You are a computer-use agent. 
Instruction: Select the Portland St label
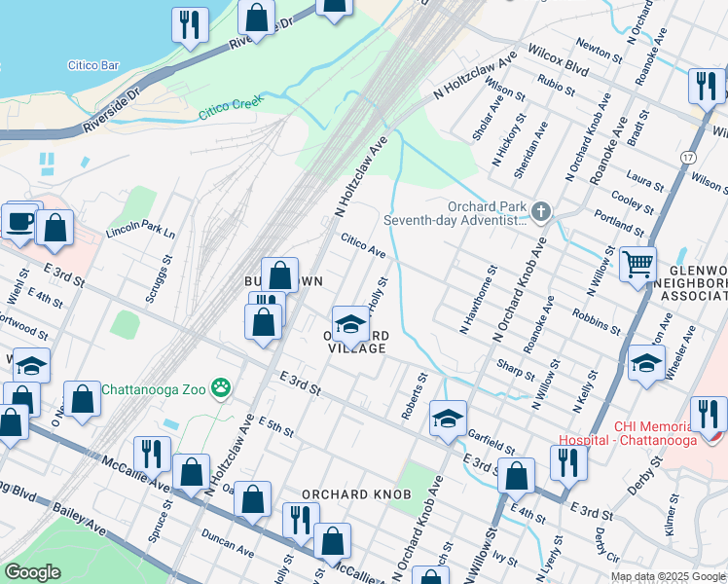pos(619,223)
